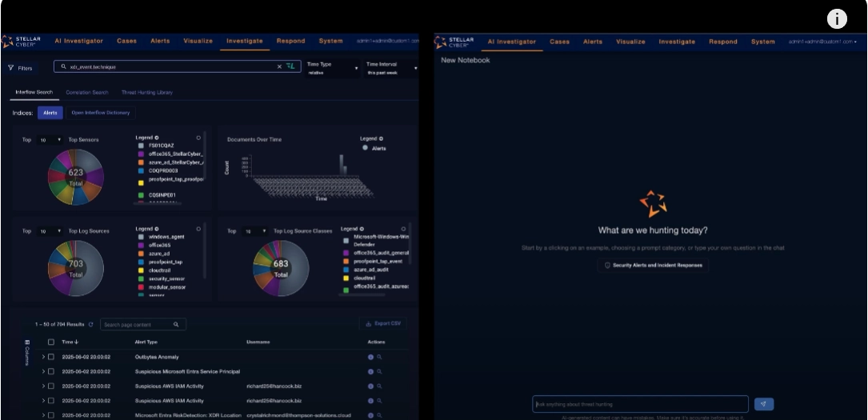Screen dimensions: 868x420
Task: Open System menu in AI Investigator window
Action: click(763, 42)
